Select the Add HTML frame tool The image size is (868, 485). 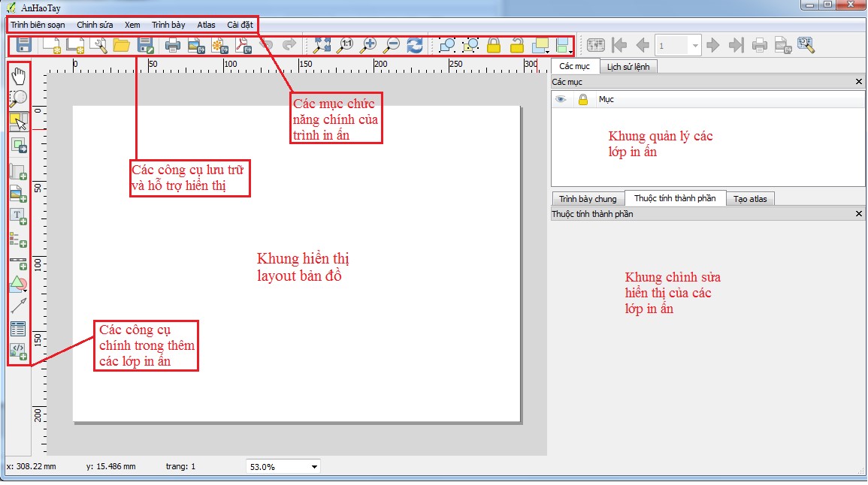(x=18, y=351)
